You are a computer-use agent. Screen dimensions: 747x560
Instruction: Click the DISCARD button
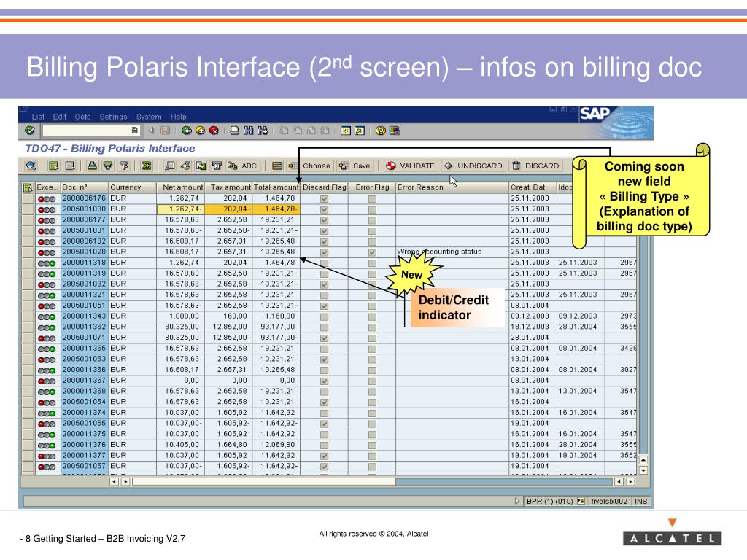pyautogui.click(x=535, y=166)
